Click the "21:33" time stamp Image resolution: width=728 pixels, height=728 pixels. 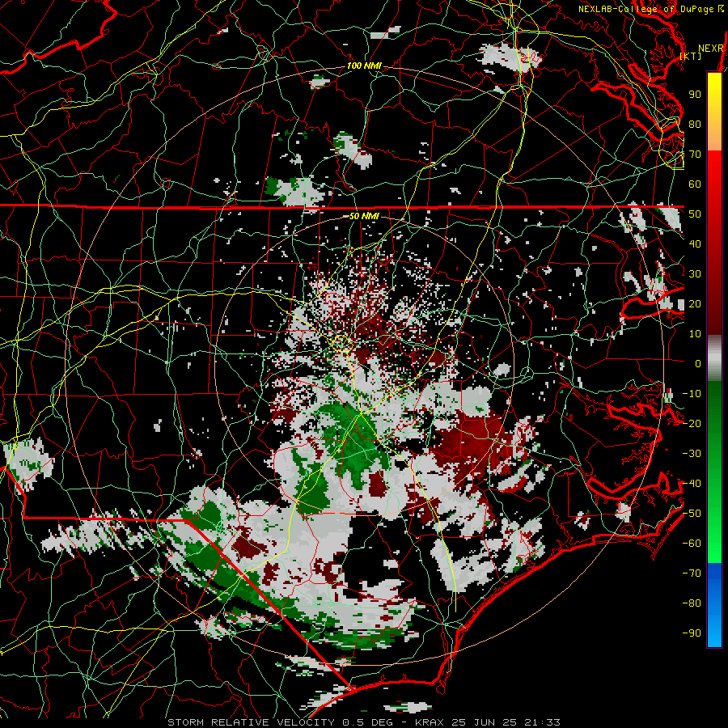pyautogui.click(x=542, y=722)
